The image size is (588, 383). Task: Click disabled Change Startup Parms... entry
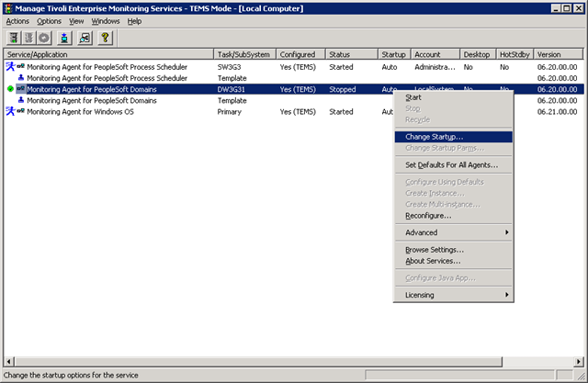(453, 148)
